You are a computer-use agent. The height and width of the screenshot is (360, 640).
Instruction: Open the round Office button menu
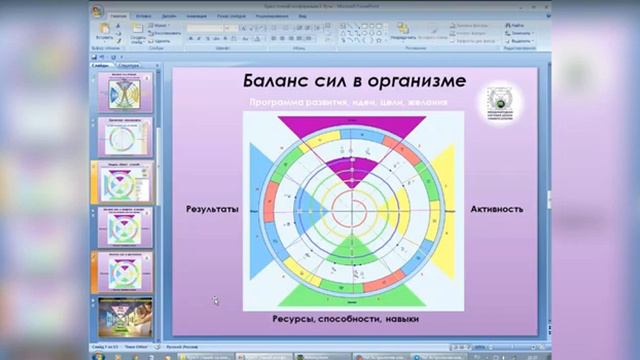pyautogui.click(x=98, y=11)
